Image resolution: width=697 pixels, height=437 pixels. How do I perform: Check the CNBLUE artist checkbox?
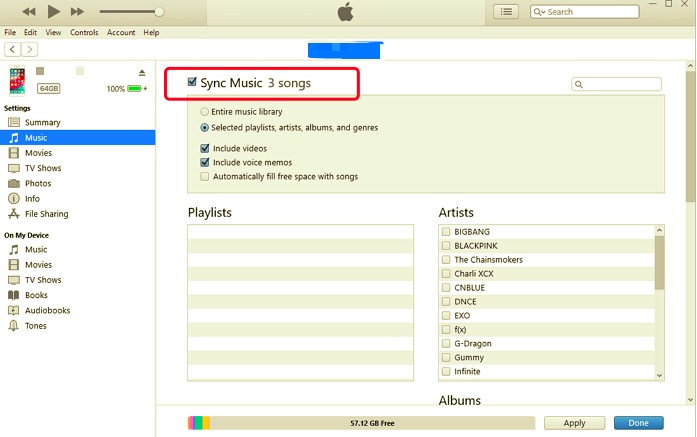(446, 288)
